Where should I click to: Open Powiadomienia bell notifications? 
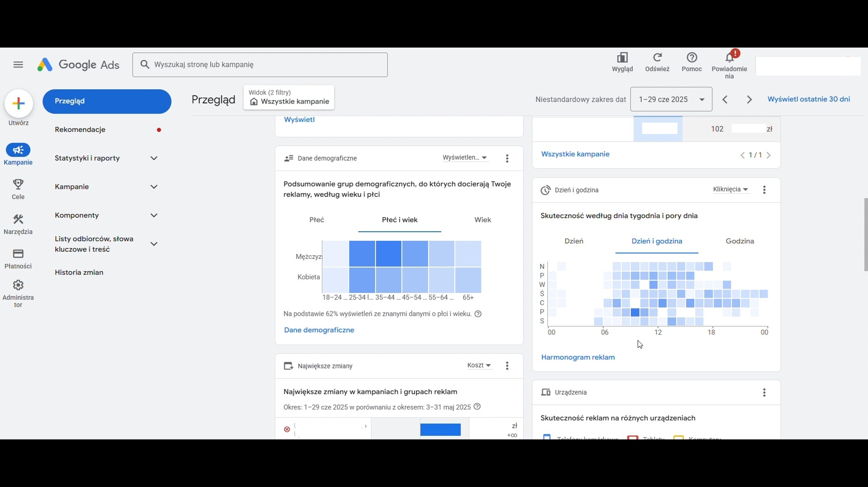(729, 58)
